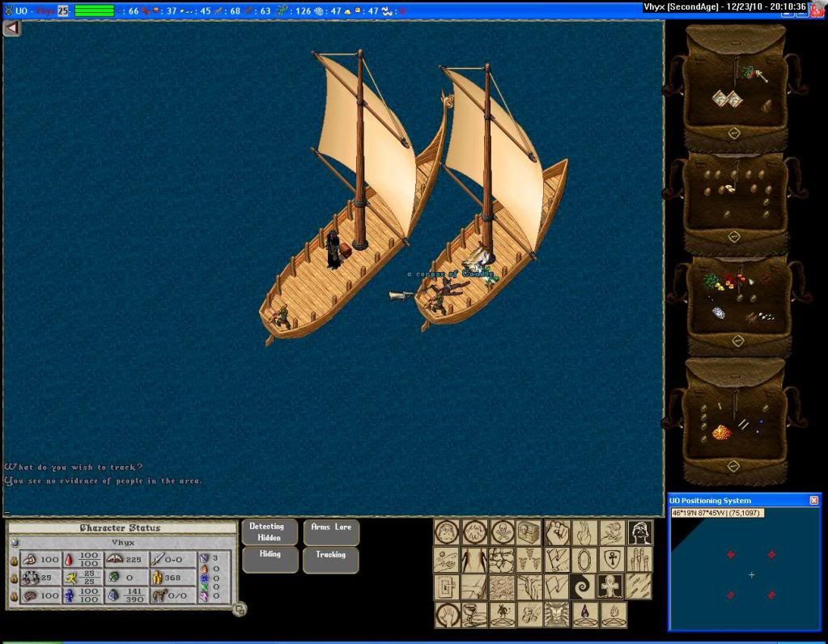Click the skull and crossbones spell icon

(502, 532)
